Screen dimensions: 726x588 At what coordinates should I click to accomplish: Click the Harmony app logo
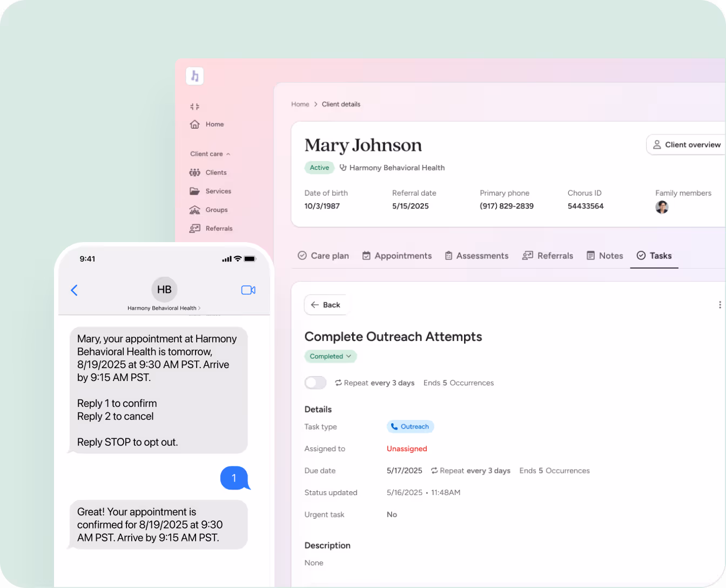pos(195,76)
